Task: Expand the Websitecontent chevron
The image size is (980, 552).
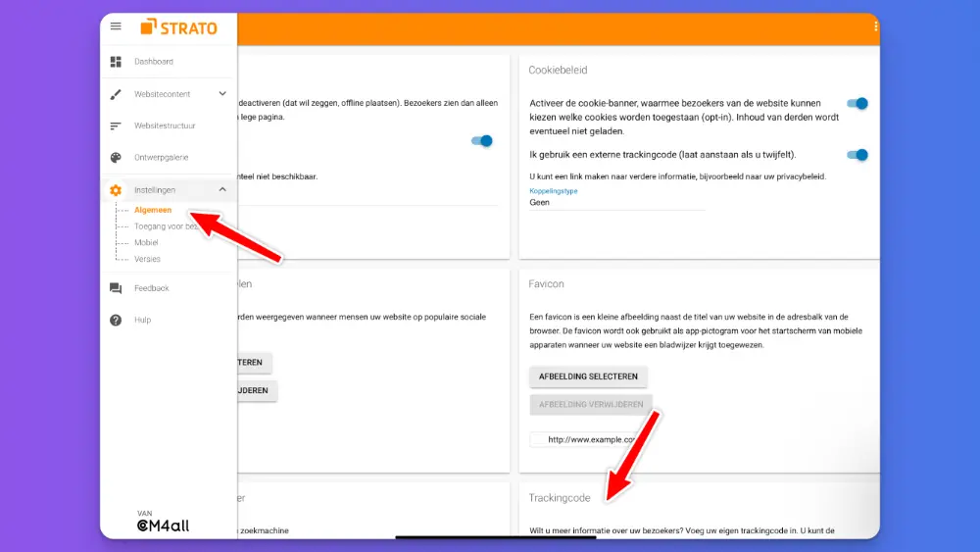Action: click(222, 94)
